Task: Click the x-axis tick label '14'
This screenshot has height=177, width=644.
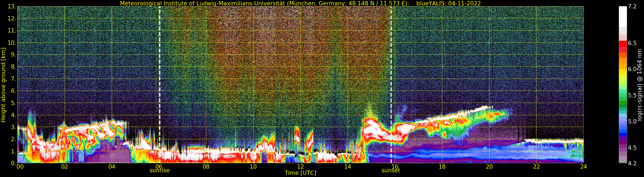Action: [x=347, y=166]
